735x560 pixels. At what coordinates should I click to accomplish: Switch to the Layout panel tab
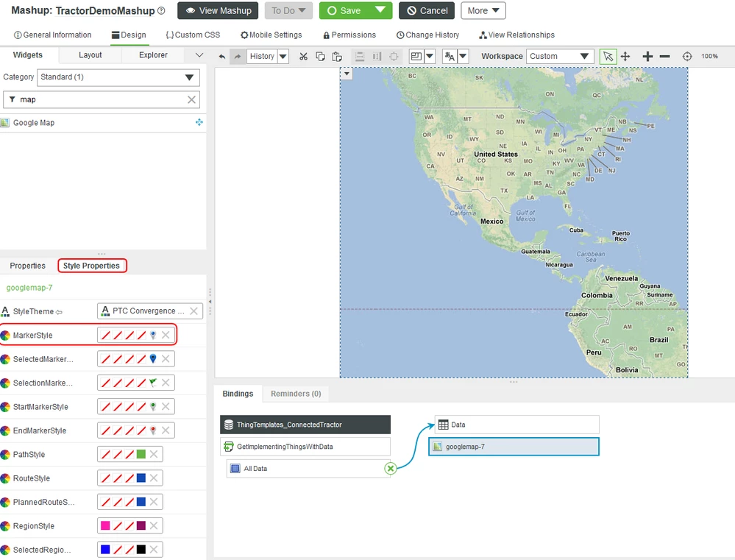[x=90, y=55]
